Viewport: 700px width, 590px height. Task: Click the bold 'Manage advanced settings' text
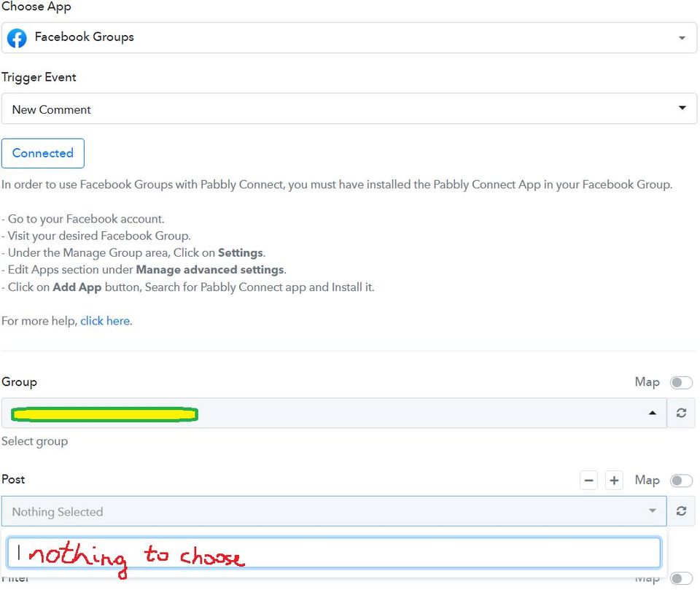click(210, 270)
